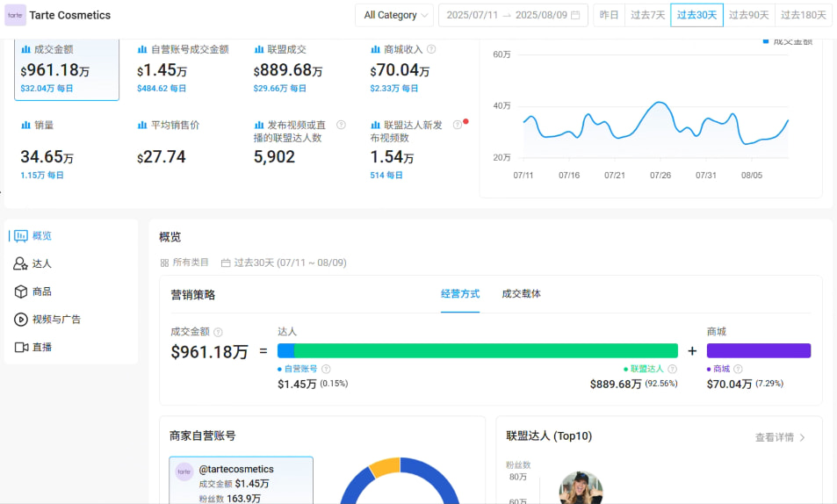Click the $1.45万 自营账号成交金额 value
Viewport: 837px width, 504px height.
162,70
